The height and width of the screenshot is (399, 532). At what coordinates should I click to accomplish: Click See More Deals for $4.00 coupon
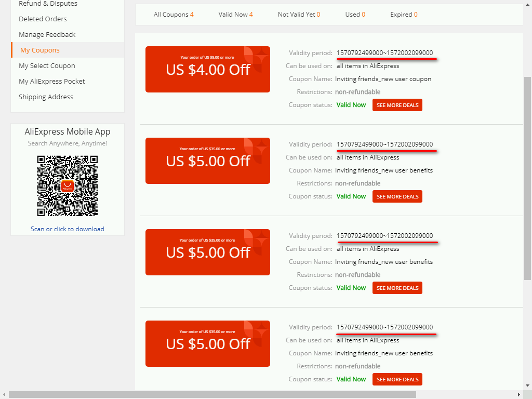pyautogui.click(x=397, y=105)
